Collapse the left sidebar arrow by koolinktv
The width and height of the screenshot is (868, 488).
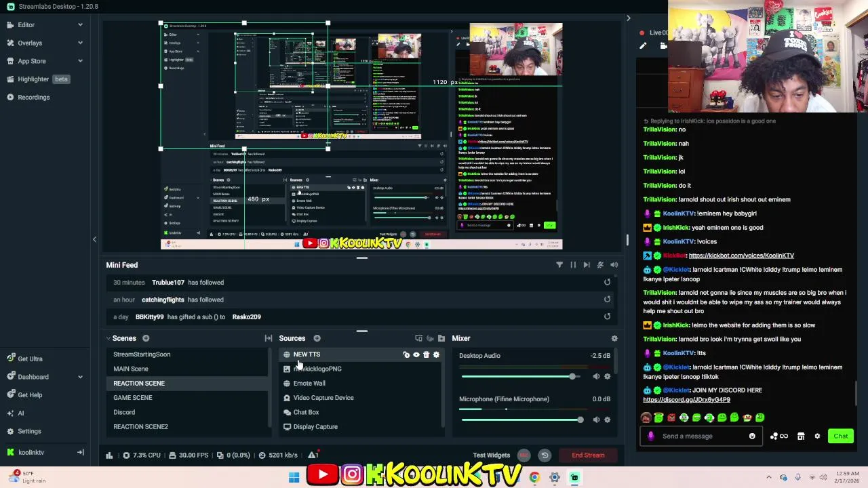(x=80, y=452)
